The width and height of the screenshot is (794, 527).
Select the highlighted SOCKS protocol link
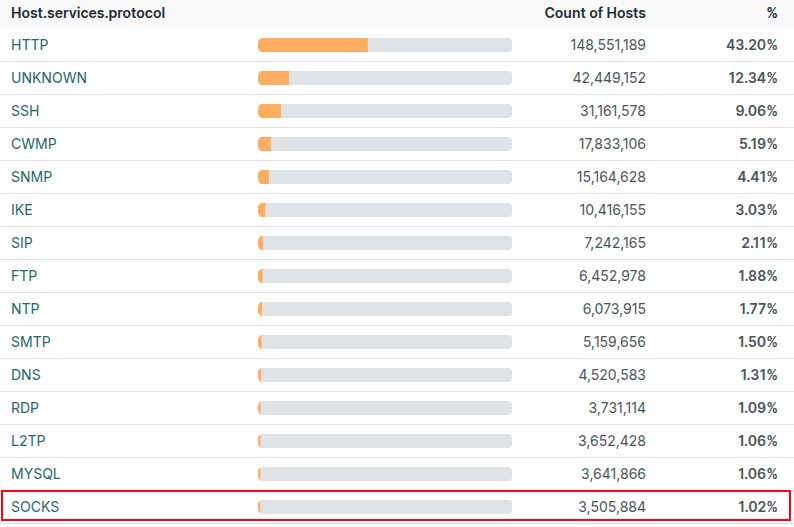pyautogui.click(x=35, y=507)
